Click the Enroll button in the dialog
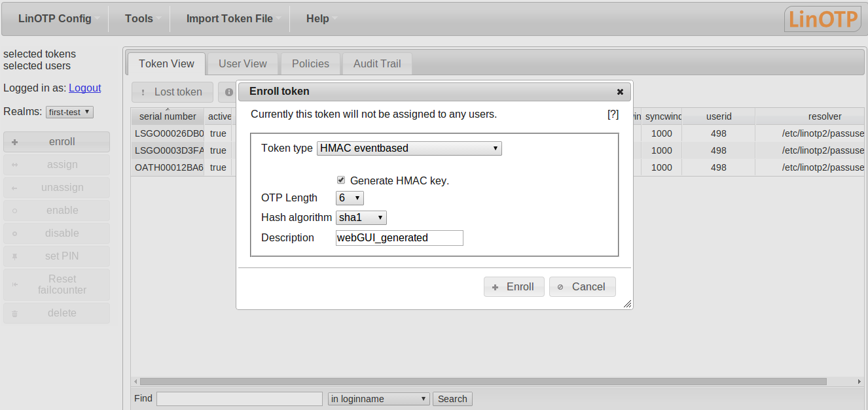 coord(514,287)
